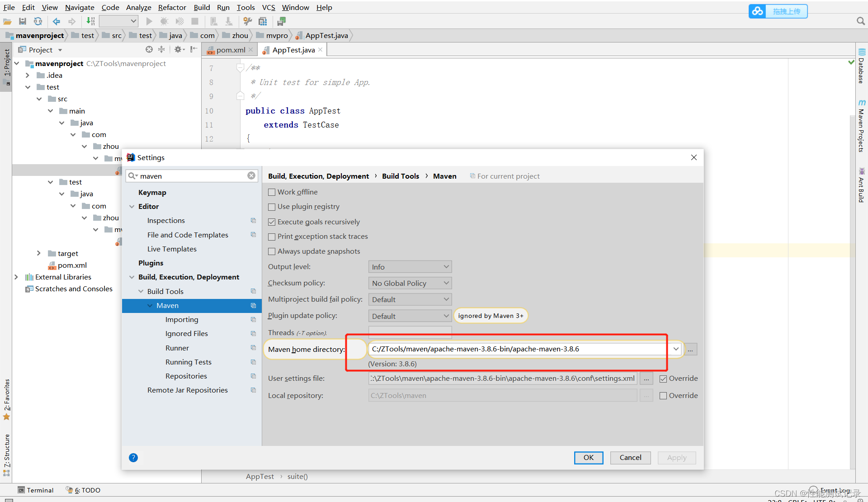Switch to pom.xml editor tab
This screenshot has height=502, width=868.
click(230, 50)
